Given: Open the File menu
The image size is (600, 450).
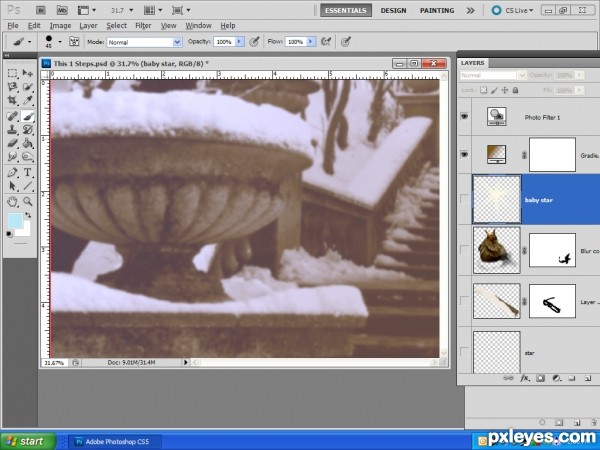Looking at the screenshot, I should click(13, 26).
